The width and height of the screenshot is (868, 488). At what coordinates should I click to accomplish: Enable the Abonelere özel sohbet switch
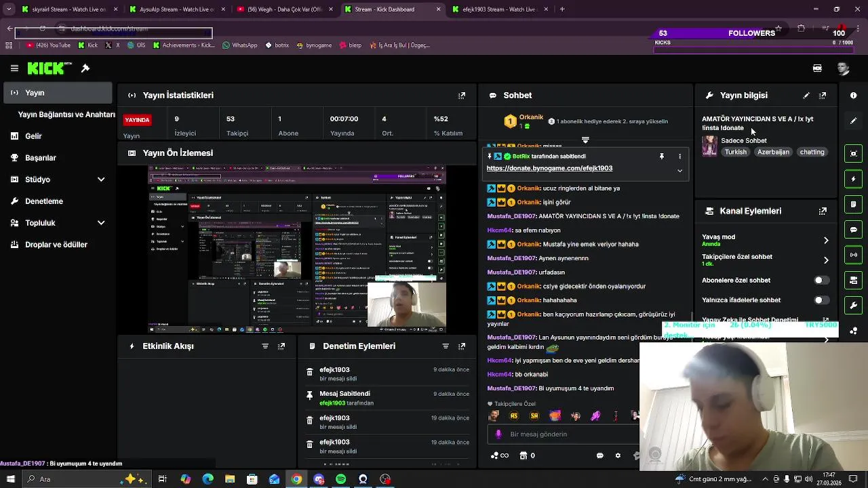pos(821,281)
